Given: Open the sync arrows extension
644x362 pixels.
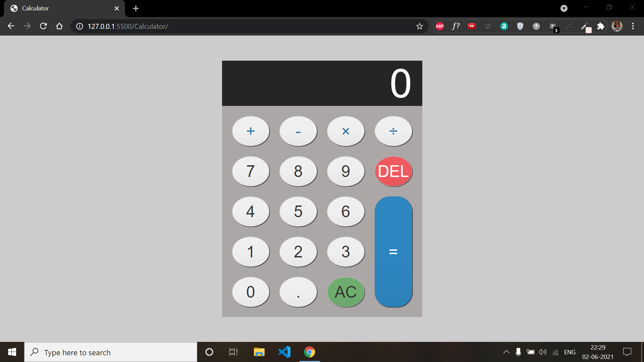Looking at the screenshot, I should coord(568,26).
